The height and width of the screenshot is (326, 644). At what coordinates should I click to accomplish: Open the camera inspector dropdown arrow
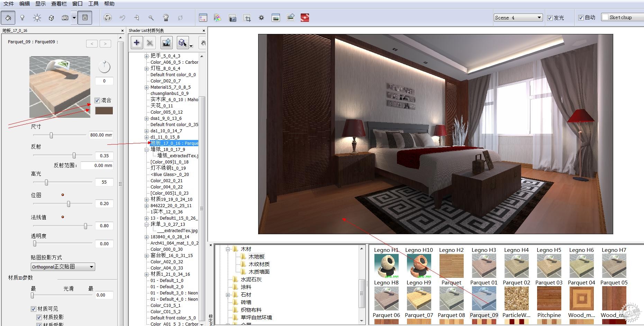click(74, 18)
